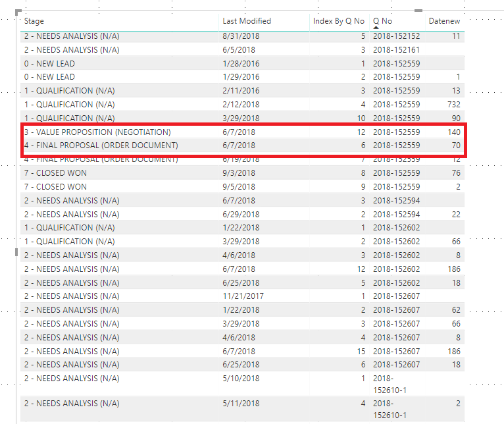The image size is (504, 424).
Task: Sort by the Index By Q No header
Action: (x=338, y=21)
